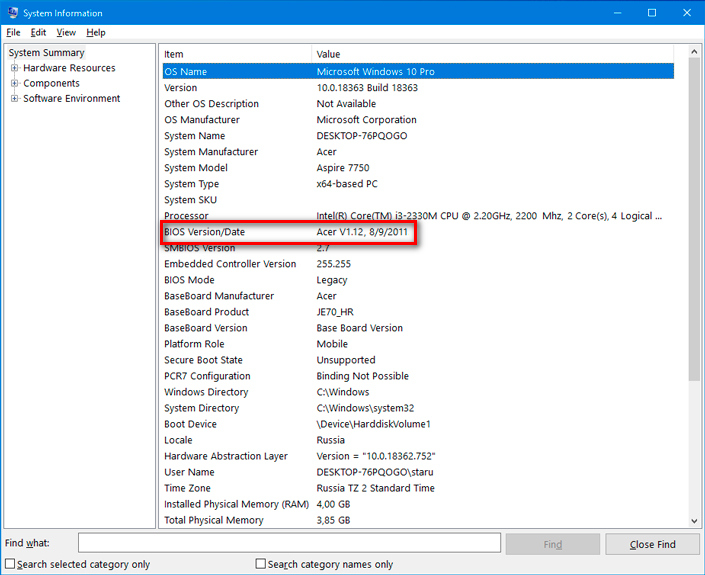Select the System Manufacturer row

pos(418,152)
